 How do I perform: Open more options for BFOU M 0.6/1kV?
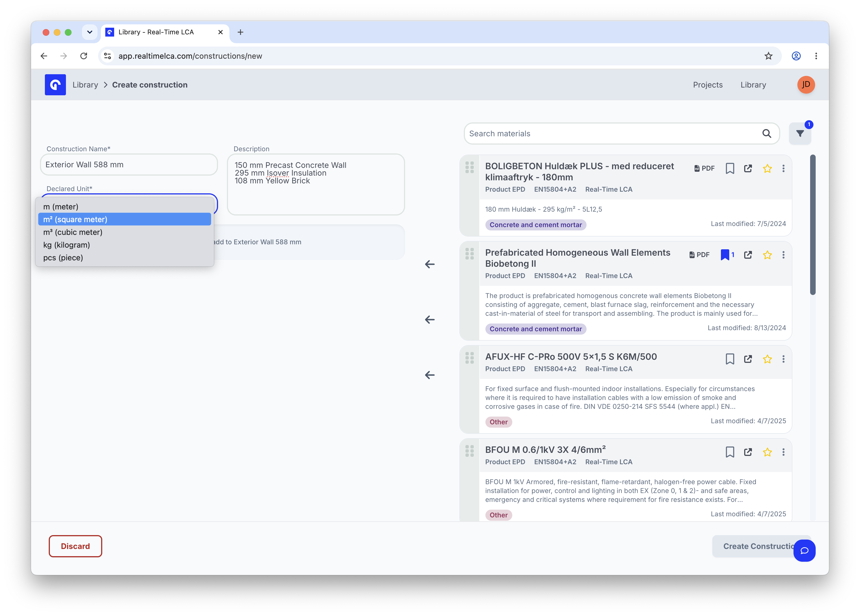(x=784, y=452)
